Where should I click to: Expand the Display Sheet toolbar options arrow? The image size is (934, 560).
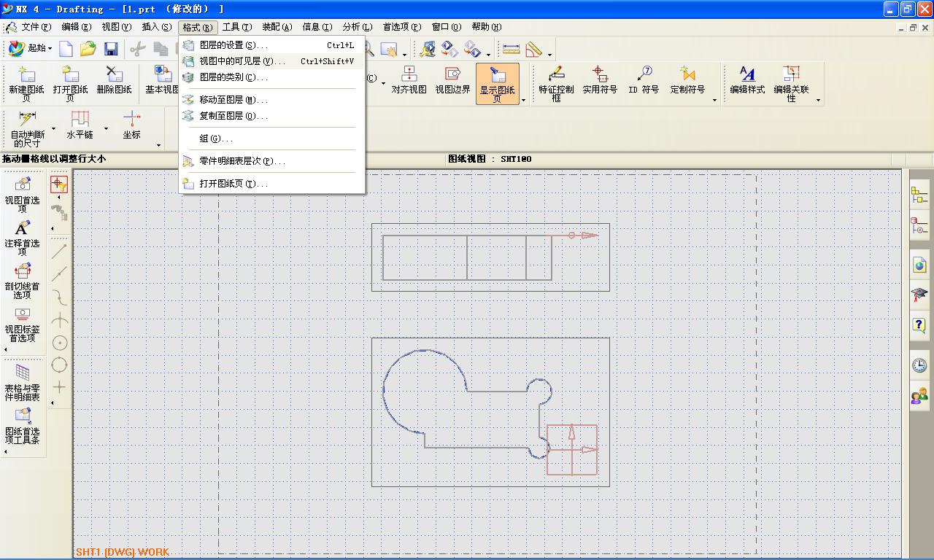pyautogui.click(x=524, y=100)
